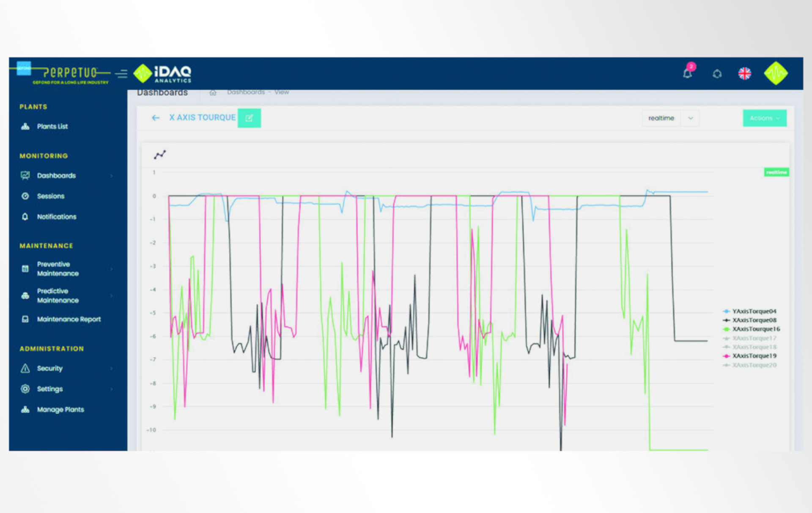Click the View breadcrumb link
The image size is (812, 513).
282,92
